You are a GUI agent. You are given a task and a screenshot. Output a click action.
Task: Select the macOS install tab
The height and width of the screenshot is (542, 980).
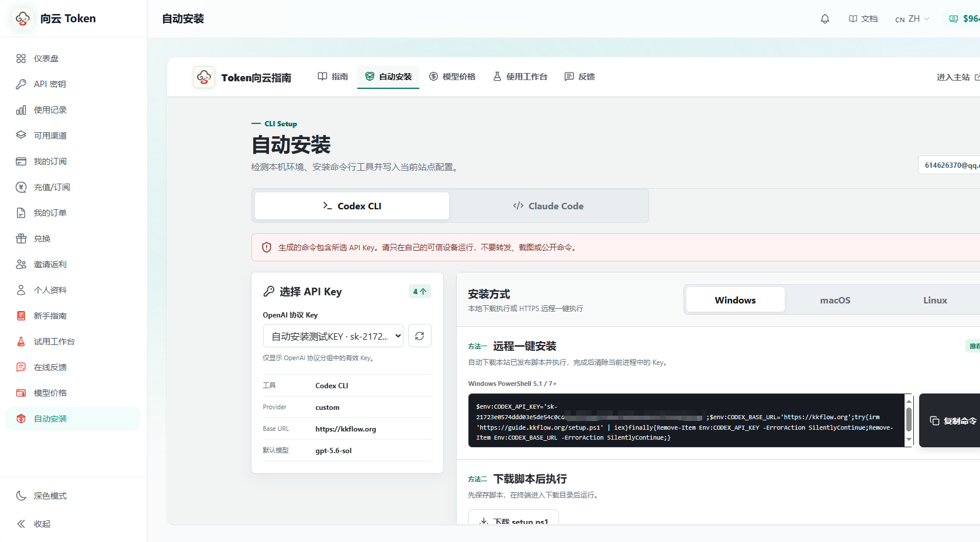[835, 300]
